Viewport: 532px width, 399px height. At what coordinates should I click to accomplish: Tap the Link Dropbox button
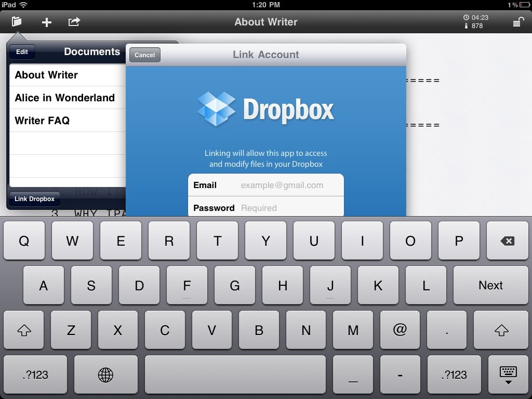34,199
